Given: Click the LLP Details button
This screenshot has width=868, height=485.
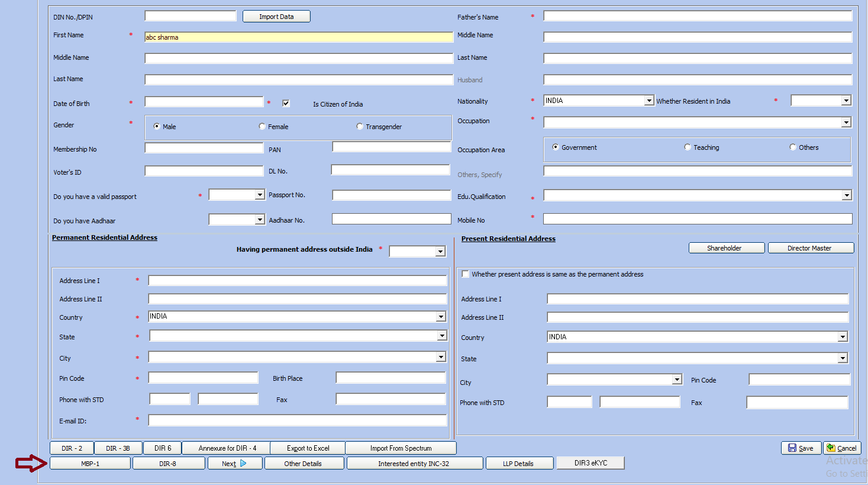Looking at the screenshot, I should click(519, 464).
